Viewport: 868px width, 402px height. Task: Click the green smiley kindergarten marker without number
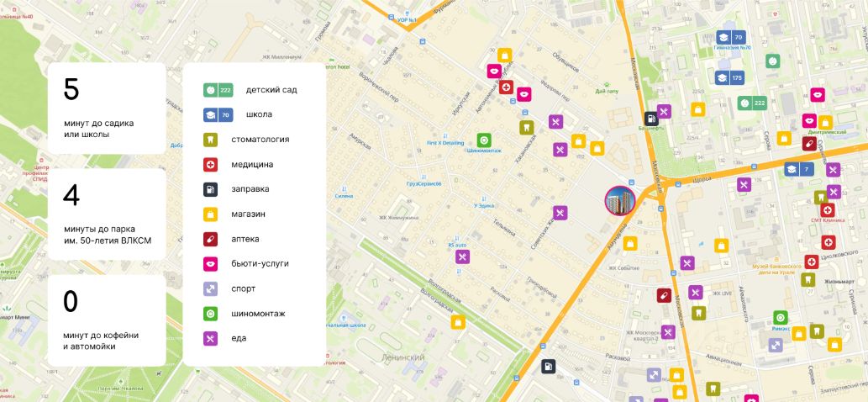pyautogui.click(x=773, y=61)
